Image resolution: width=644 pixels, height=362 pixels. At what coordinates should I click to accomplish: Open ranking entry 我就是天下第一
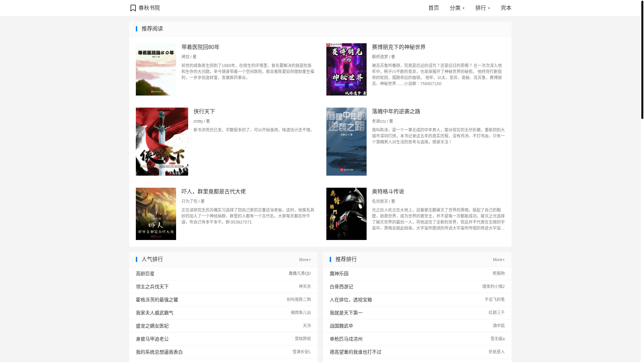pyautogui.click(x=346, y=313)
